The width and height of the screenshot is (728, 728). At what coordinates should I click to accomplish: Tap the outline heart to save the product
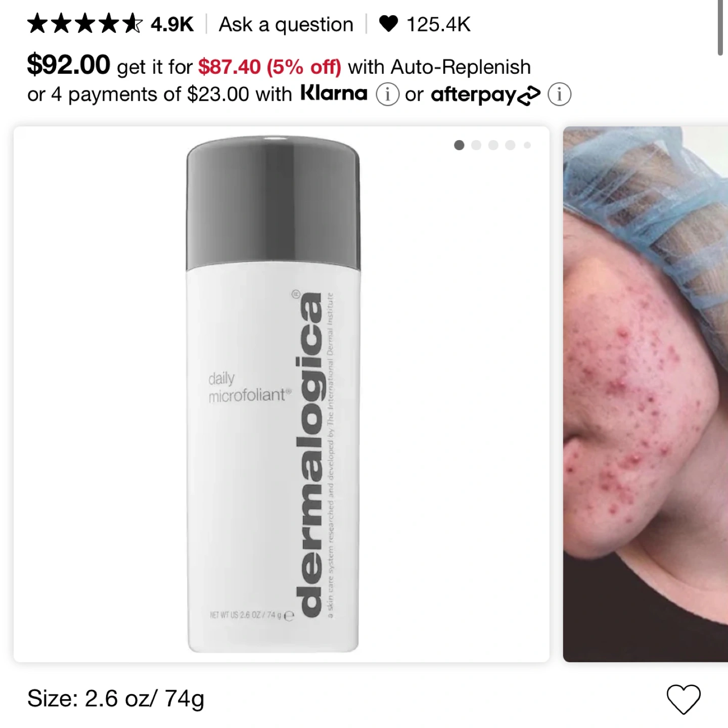(x=684, y=699)
